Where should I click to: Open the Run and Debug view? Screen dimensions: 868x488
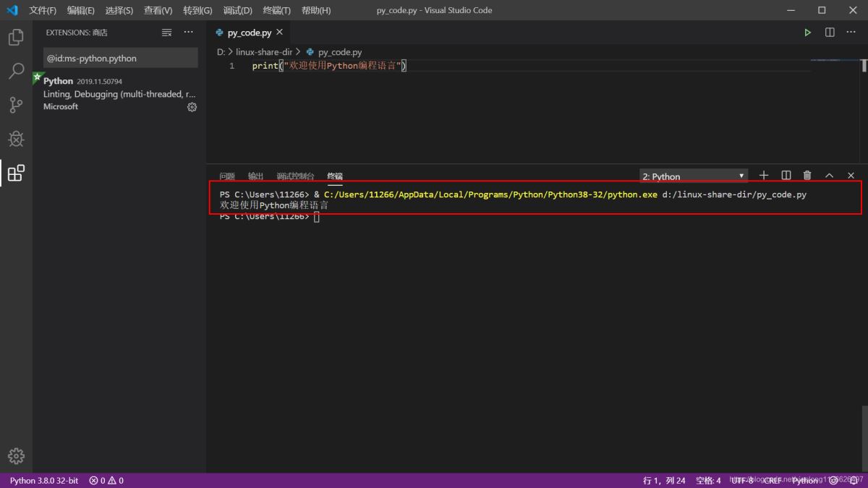coord(15,139)
